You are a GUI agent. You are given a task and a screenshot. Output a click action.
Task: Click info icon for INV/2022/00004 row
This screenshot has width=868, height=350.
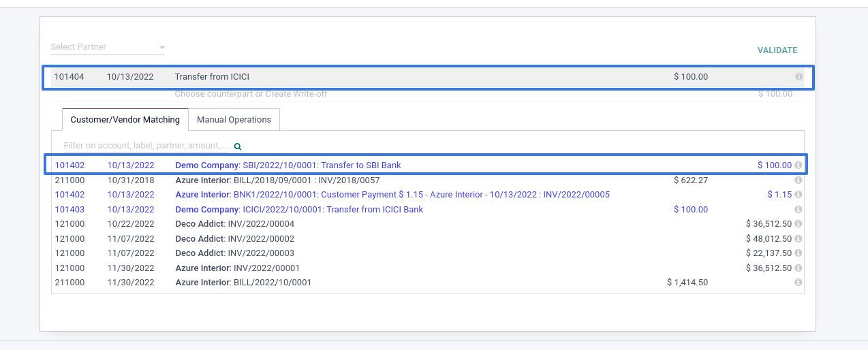pos(798,224)
